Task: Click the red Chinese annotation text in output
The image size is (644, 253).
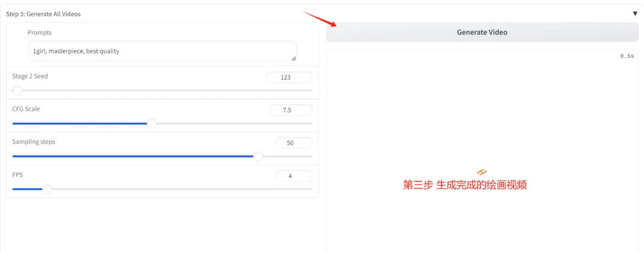Action: pos(465,185)
